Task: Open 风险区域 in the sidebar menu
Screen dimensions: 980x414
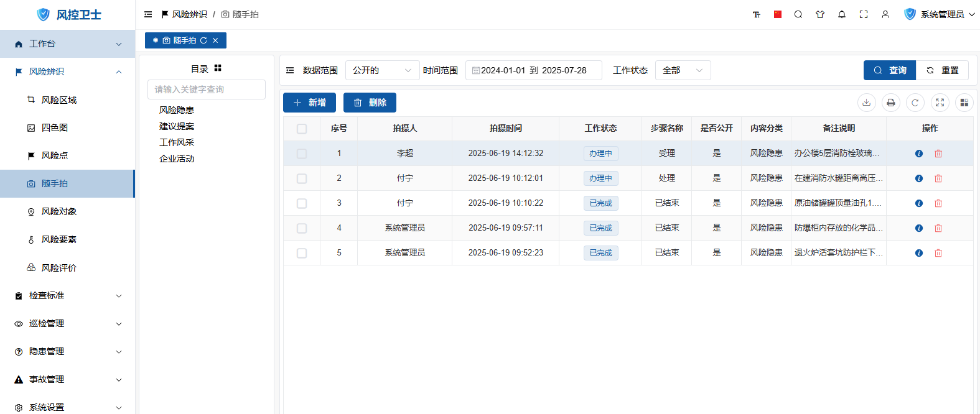Action: click(59, 100)
